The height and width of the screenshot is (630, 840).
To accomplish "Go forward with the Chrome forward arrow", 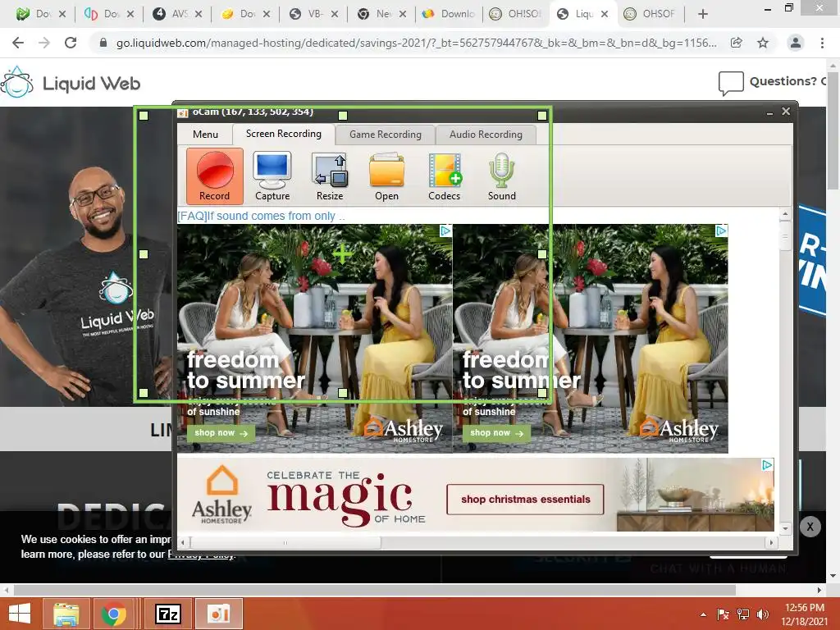I will [44, 43].
